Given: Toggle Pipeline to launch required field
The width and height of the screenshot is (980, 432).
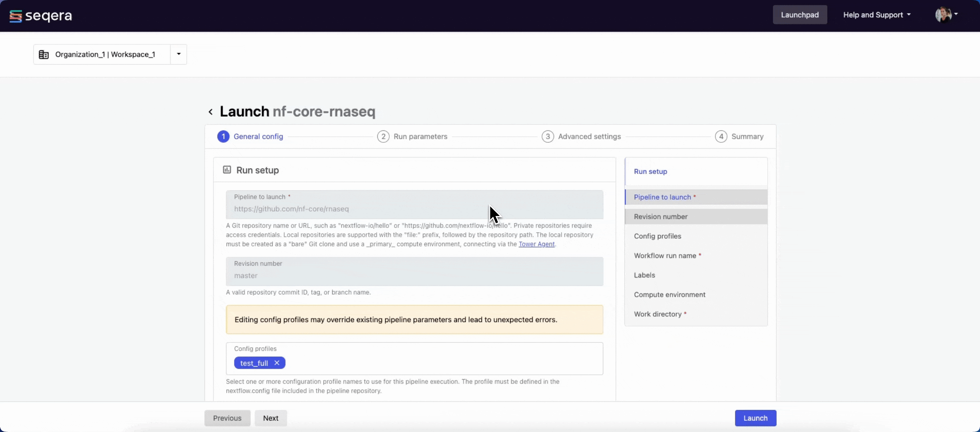Looking at the screenshot, I should (x=695, y=197).
